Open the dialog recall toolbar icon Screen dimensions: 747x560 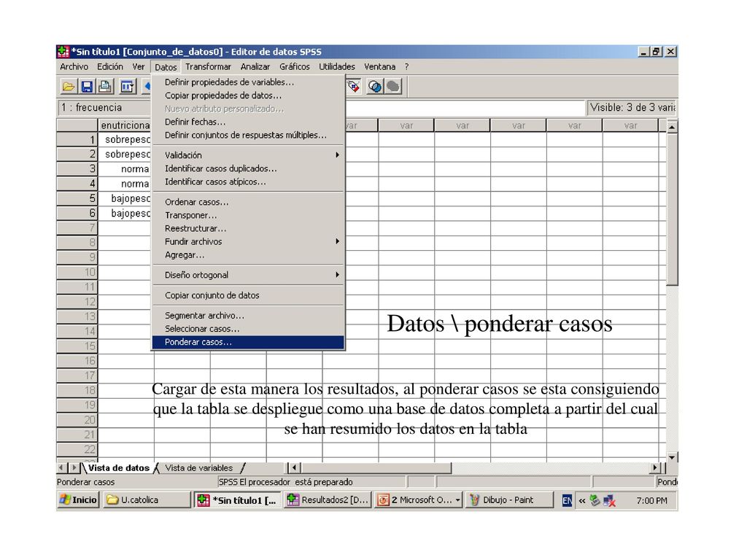127,87
